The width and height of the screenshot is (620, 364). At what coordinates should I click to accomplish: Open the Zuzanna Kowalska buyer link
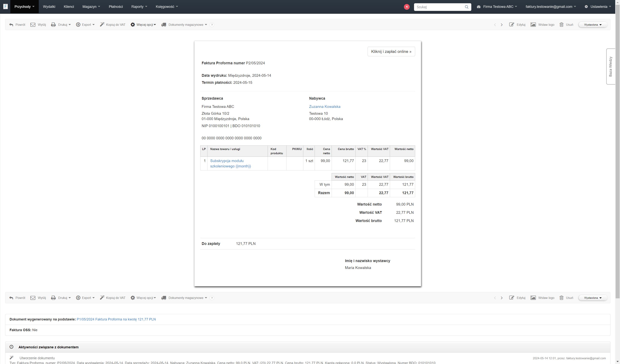coord(325,107)
